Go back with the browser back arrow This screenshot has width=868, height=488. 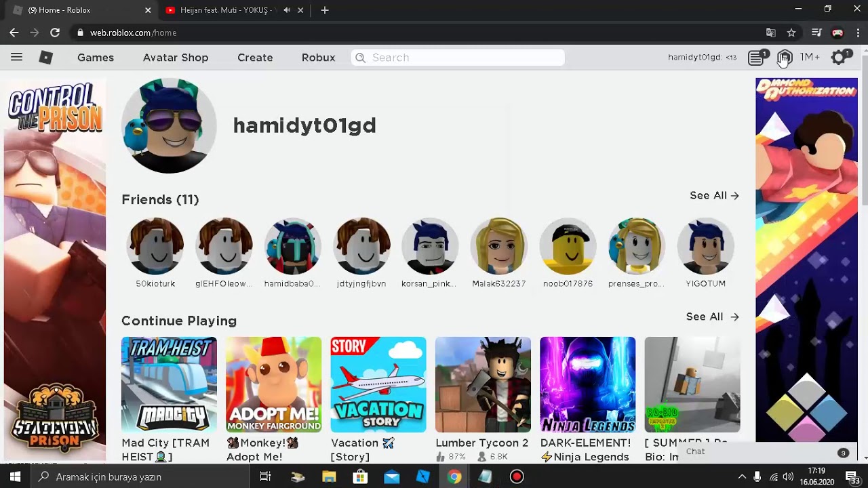tap(14, 33)
